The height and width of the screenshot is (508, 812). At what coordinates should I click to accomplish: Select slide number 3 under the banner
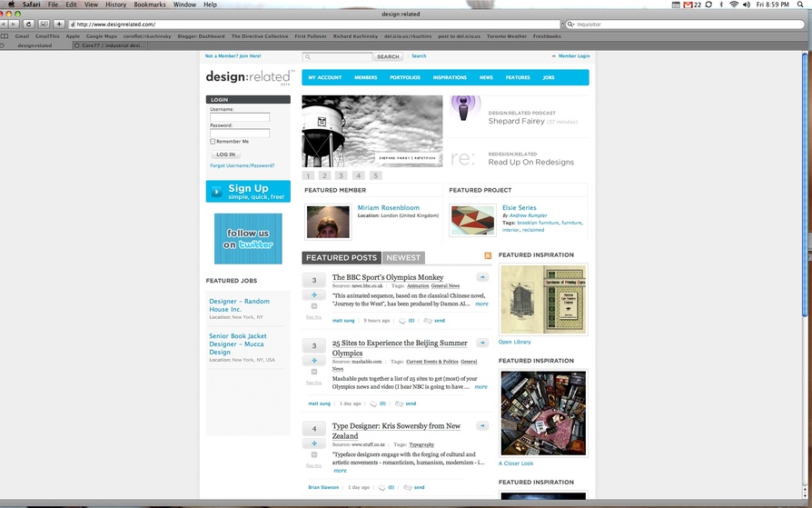[341, 175]
